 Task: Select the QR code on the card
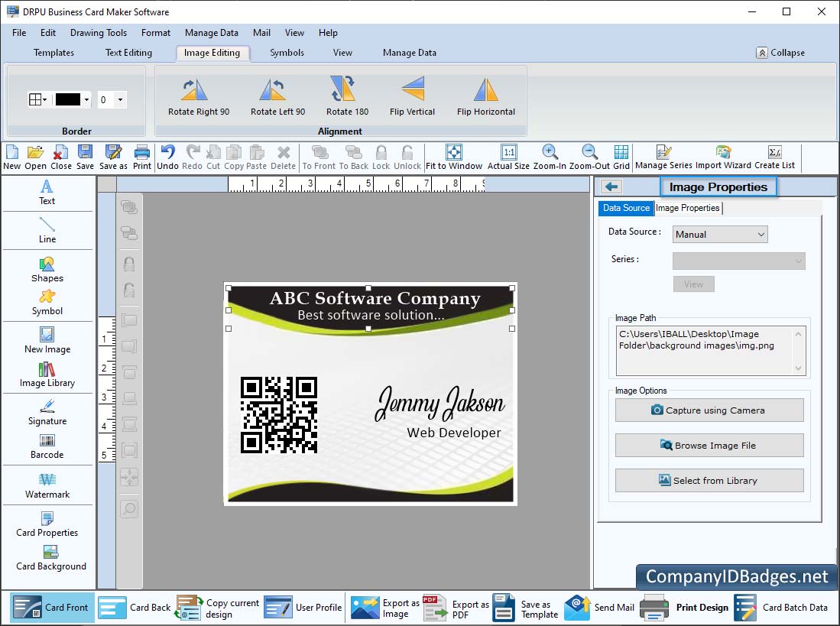pos(278,415)
